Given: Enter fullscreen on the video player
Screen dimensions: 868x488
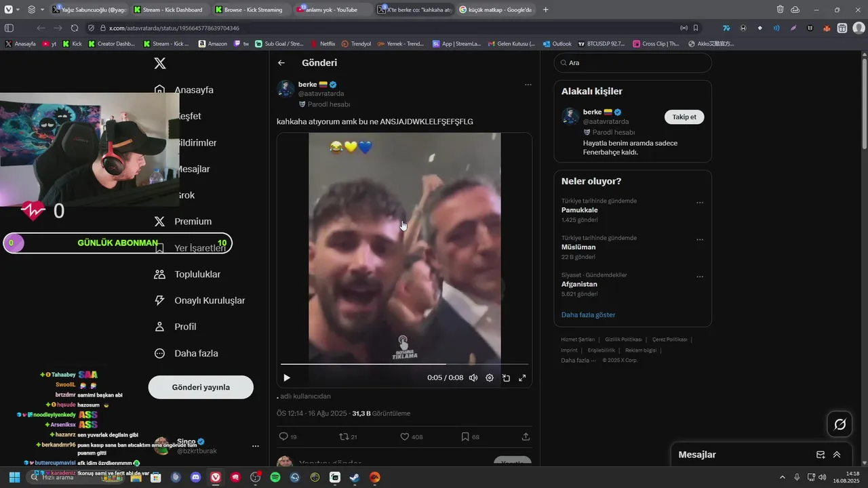Looking at the screenshot, I should coord(522,378).
